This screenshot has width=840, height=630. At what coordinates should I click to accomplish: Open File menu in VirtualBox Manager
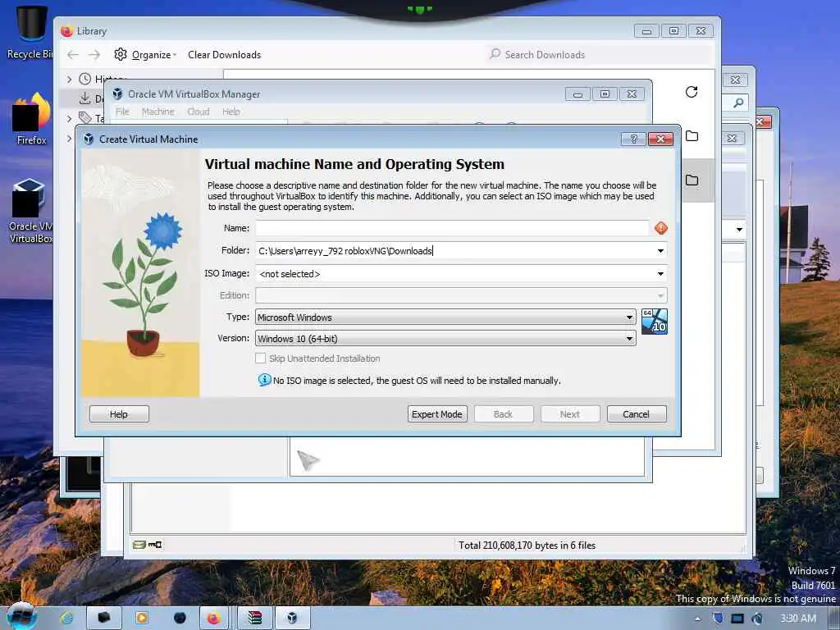point(122,112)
